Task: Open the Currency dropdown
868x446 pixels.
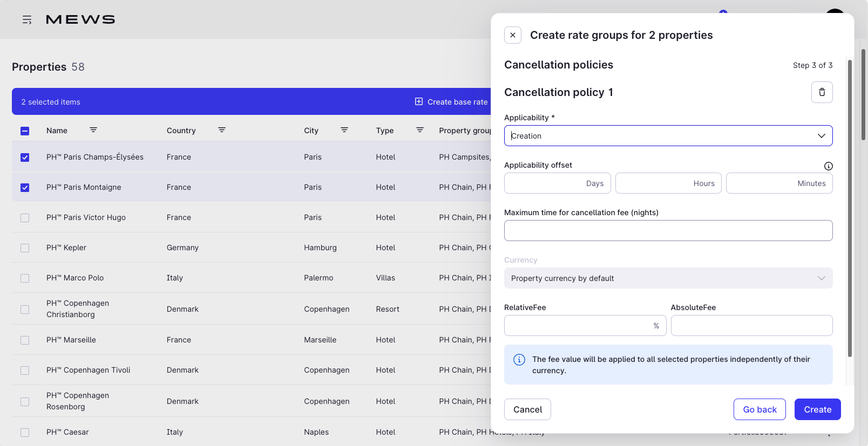Action: pyautogui.click(x=668, y=278)
